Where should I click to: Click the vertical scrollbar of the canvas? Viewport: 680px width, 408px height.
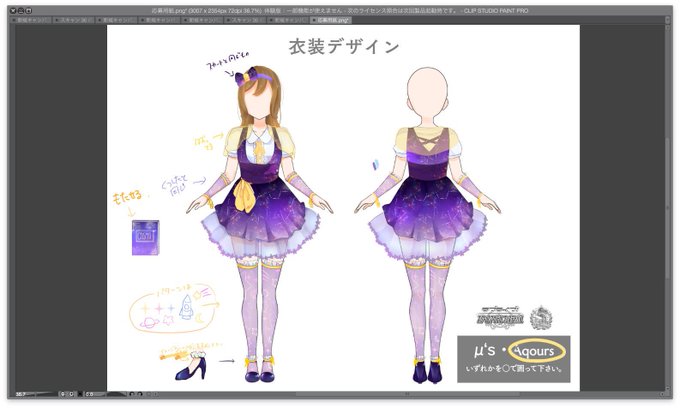(x=669, y=208)
